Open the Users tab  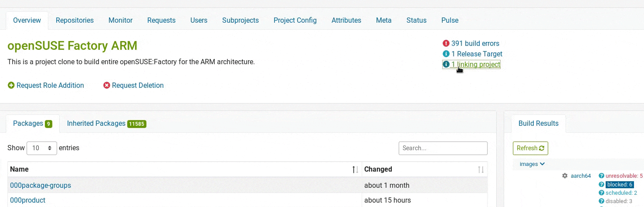pos(199,20)
